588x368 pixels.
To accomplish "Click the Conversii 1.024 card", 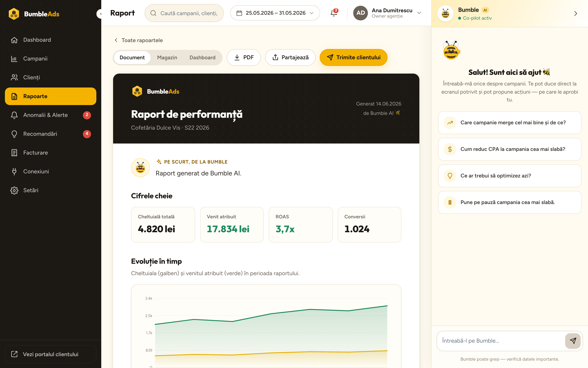I will coord(369,225).
